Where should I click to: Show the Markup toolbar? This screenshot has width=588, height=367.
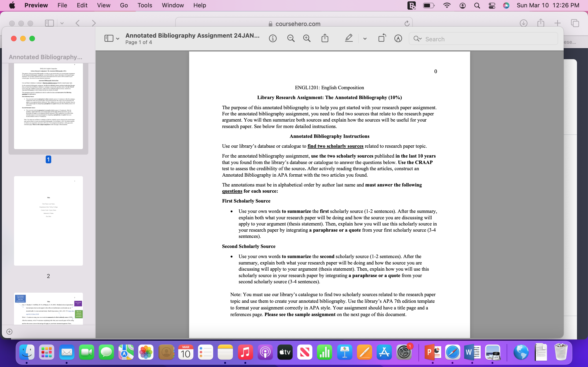tap(398, 38)
